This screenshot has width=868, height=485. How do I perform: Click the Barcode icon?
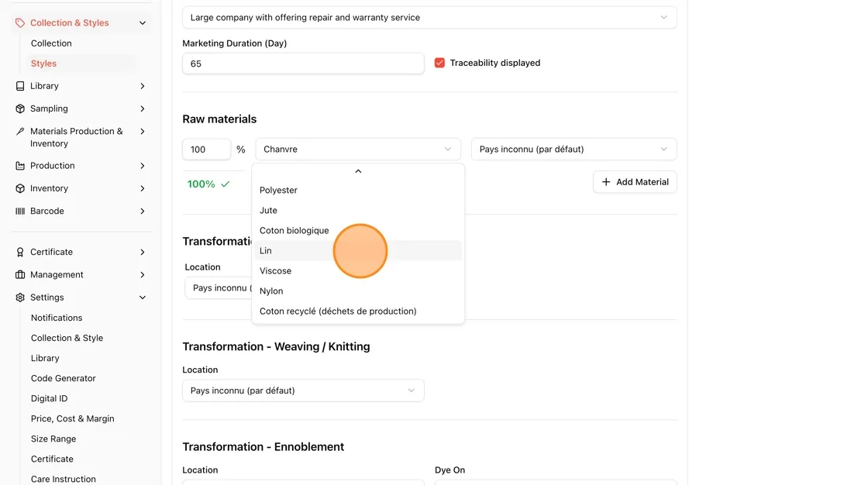tap(20, 211)
